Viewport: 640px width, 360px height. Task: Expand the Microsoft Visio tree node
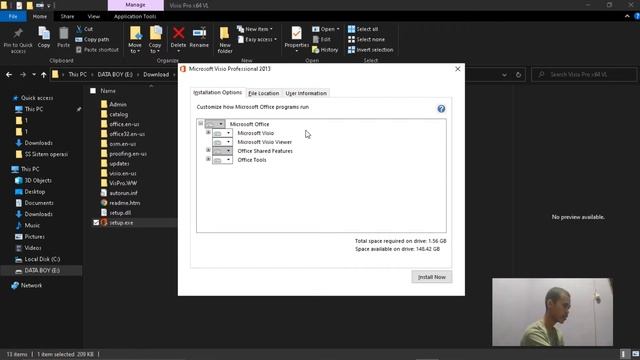point(208,133)
